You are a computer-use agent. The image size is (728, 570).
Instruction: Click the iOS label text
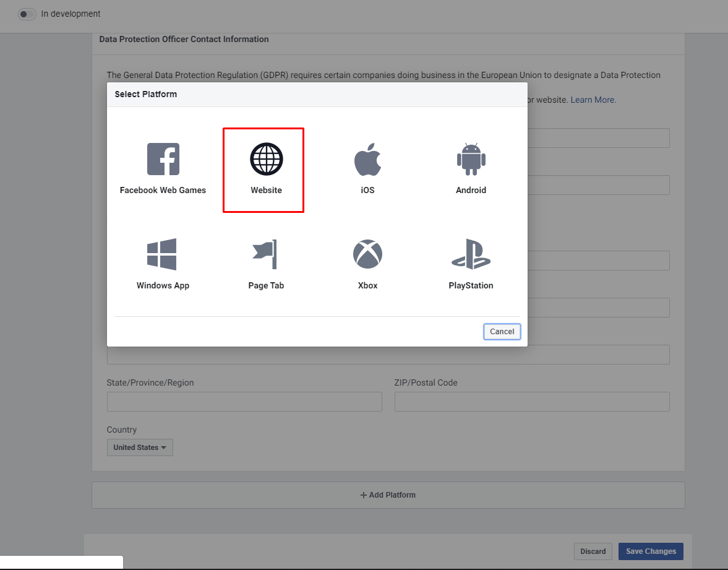(368, 190)
